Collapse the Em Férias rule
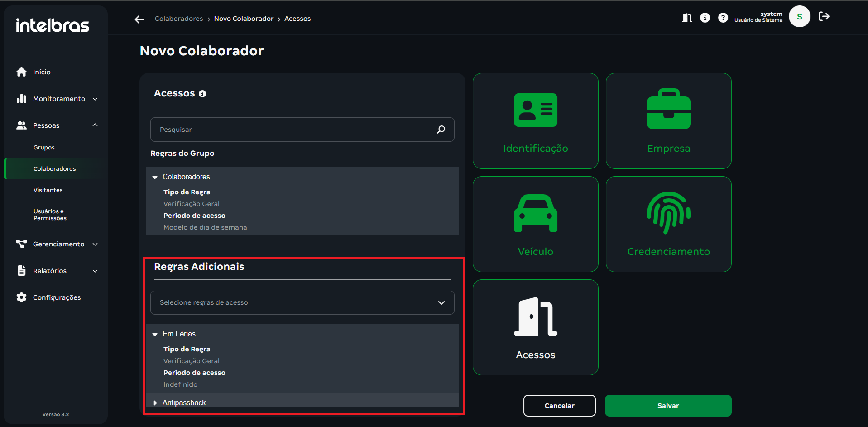The height and width of the screenshot is (427, 868). (x=155, y=334)
